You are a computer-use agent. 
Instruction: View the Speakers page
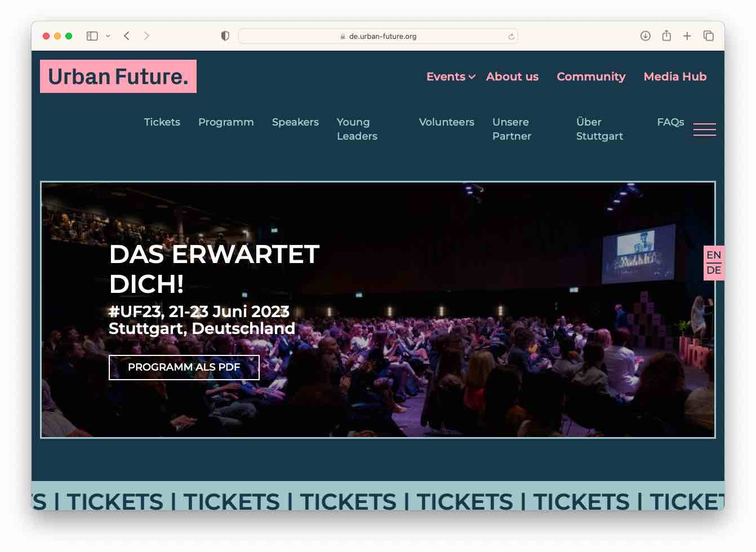pyautogui.click(x=295, y=122)
